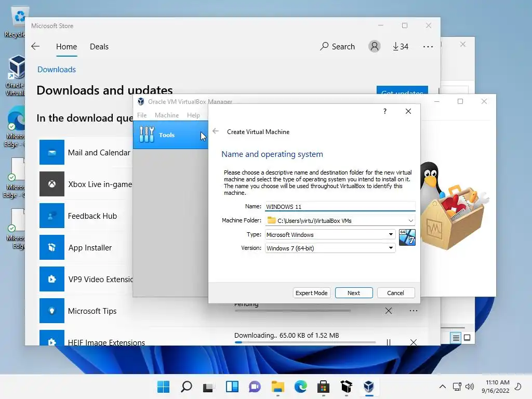The image size is (532, 399).
Task: Click the Windows 7 OS type icon
Action: click(x=407, y=237)
